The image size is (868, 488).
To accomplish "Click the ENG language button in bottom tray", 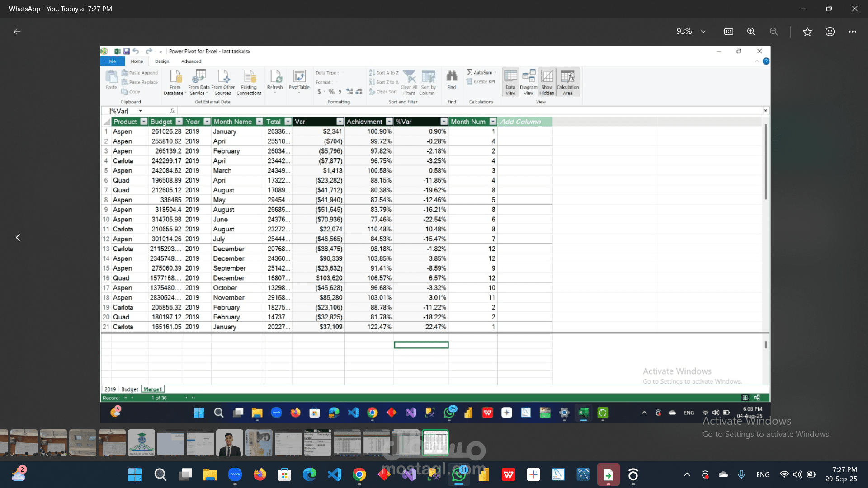I will coord(763,474).
